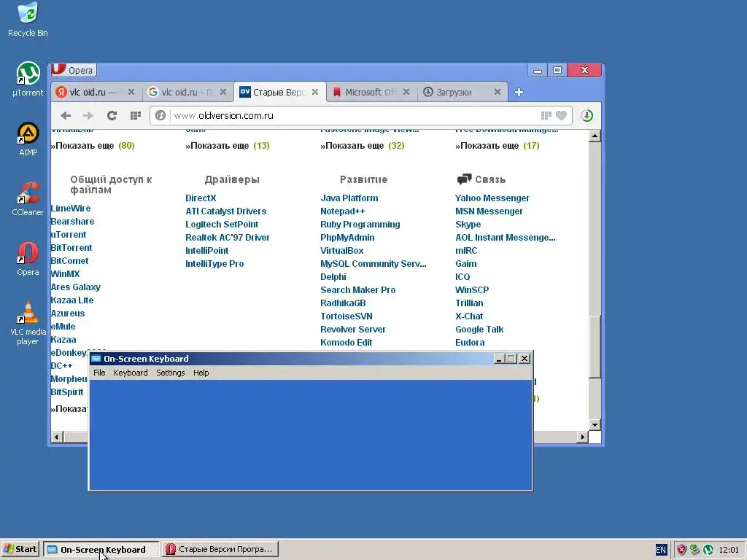Open the Settings menu in On-Screen Keyboard
The image size is (747, 560).
coord(170,373)
